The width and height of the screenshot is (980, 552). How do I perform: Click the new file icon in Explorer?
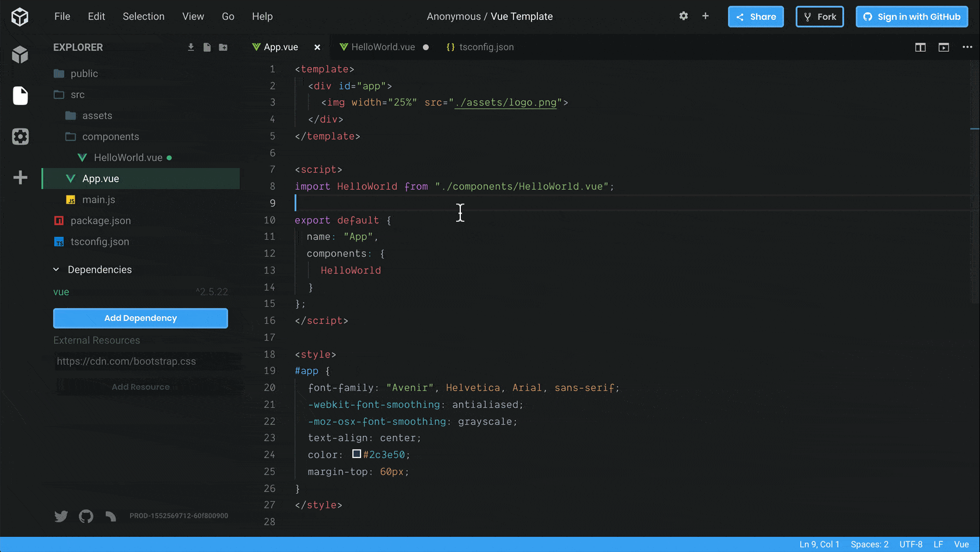pyautogui.click(x=207, y=47)
